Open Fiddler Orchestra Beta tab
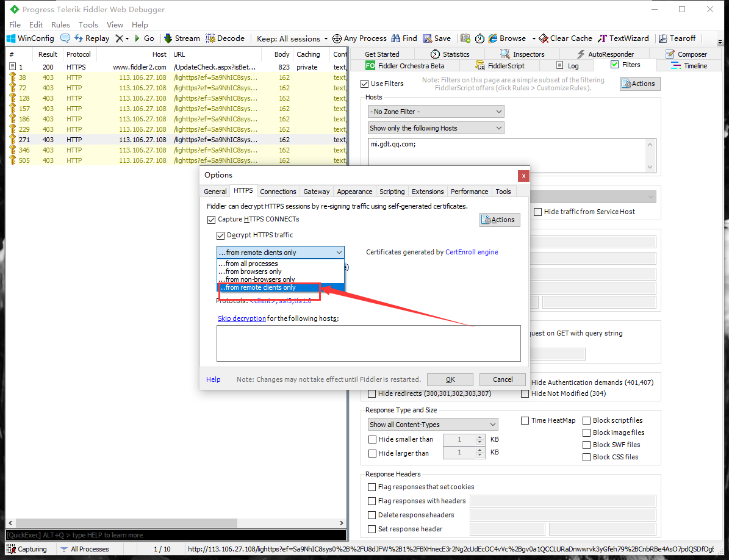 click(405, 66)
